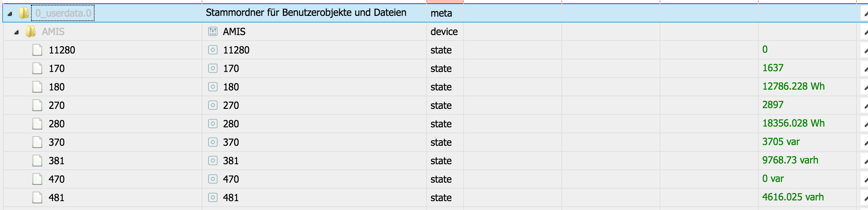Select the 0_userdata.0 tree entry

[63, 13]
